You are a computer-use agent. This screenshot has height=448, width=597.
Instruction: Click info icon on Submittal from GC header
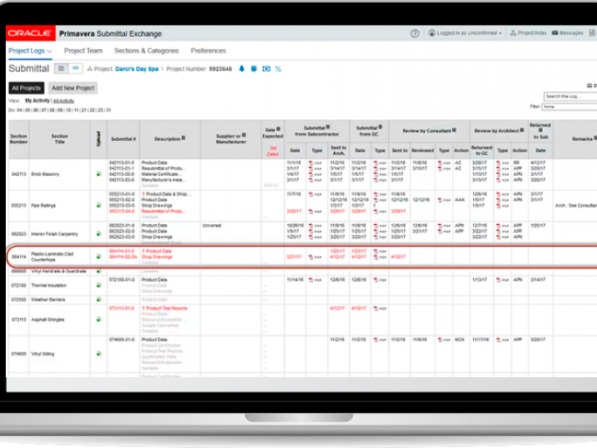pyautogui.click(x=380, y=127)
